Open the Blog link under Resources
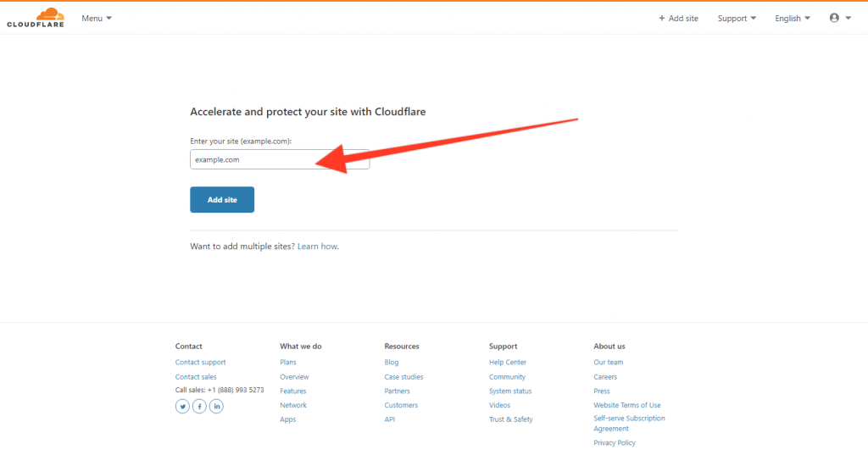 392,362
